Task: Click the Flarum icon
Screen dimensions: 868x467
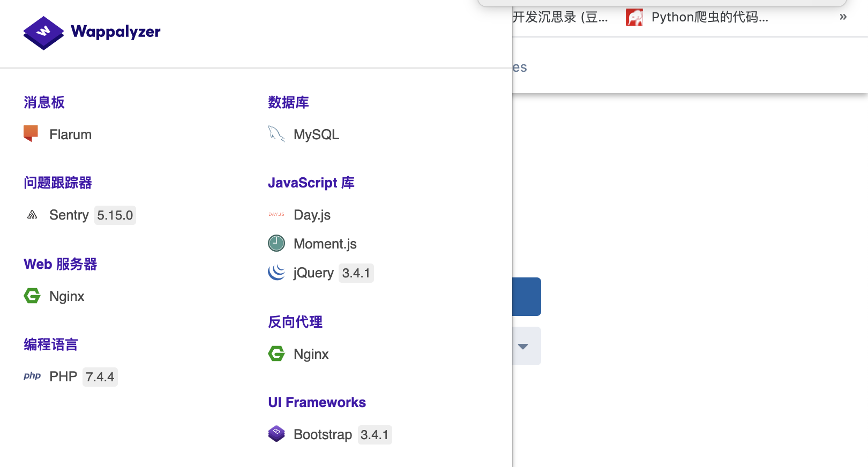Action: click(x=31, y=134)
